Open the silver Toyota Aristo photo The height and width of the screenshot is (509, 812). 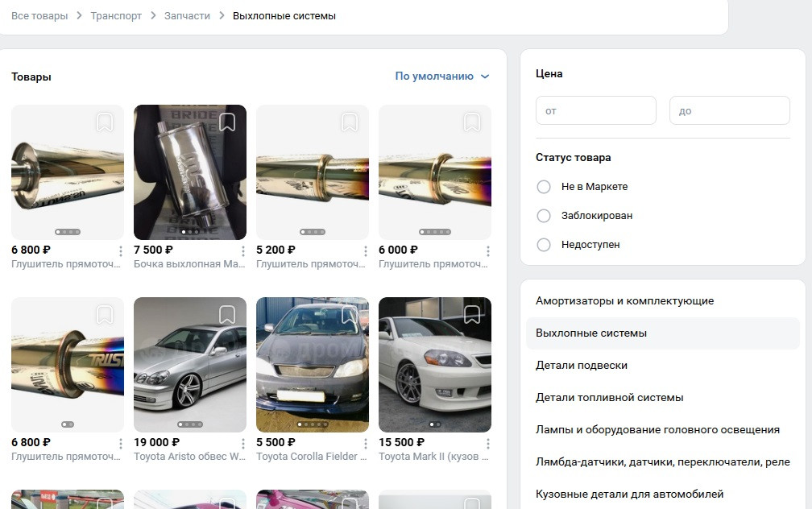click(x=190, y=365)
